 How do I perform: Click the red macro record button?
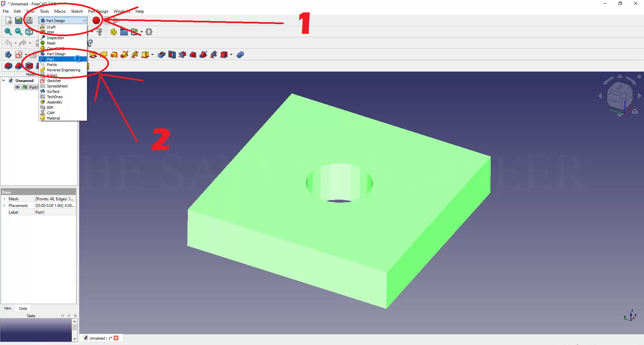[96, 20]
